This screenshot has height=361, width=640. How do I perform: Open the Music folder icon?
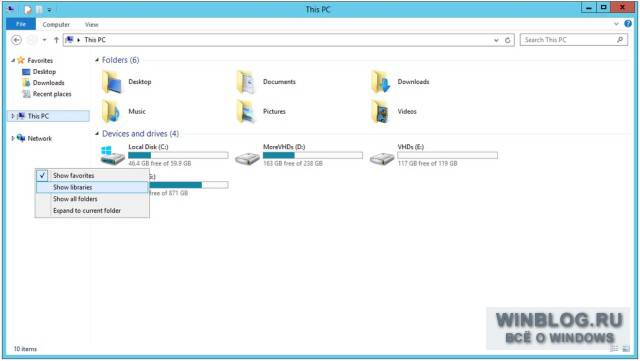112,111
